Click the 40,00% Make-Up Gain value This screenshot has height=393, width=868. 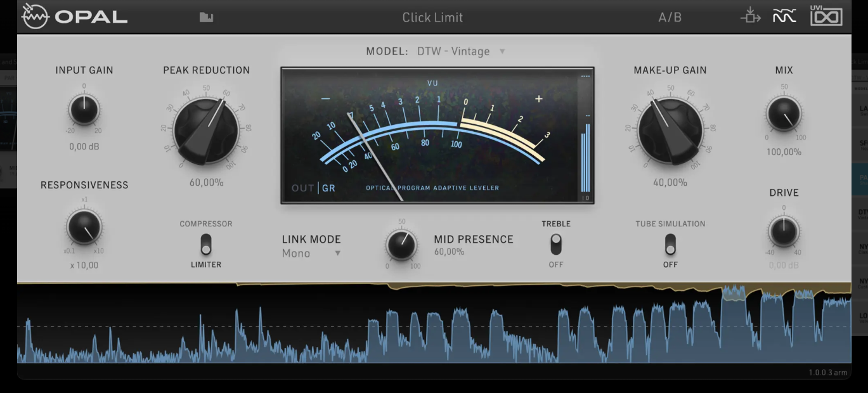pos(670,183)
